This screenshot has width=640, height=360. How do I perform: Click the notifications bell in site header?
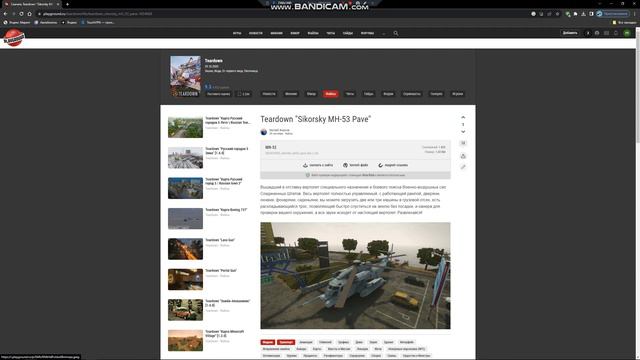pos(616,33)
